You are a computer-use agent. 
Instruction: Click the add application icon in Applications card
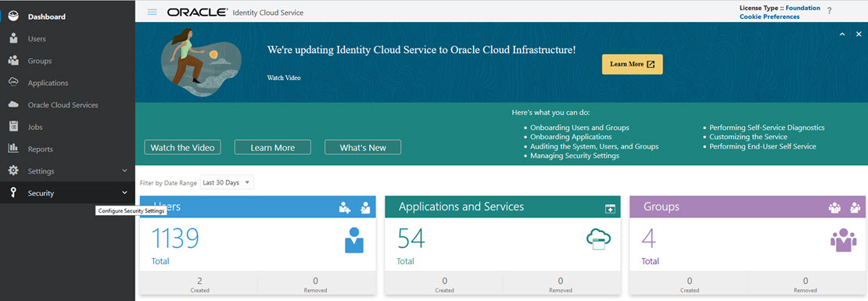click(610, 209)
